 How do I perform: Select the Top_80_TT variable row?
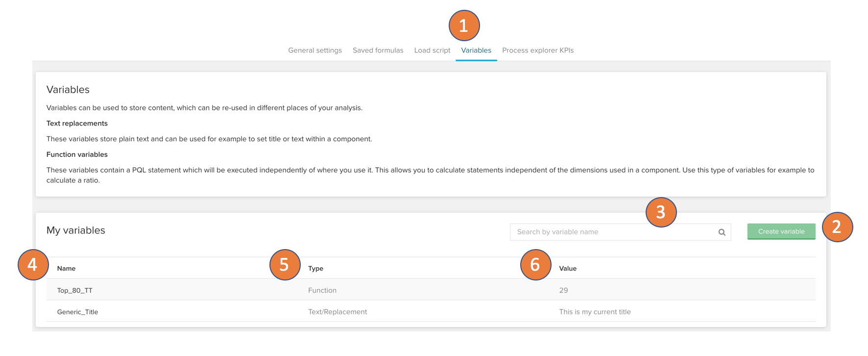75,290
